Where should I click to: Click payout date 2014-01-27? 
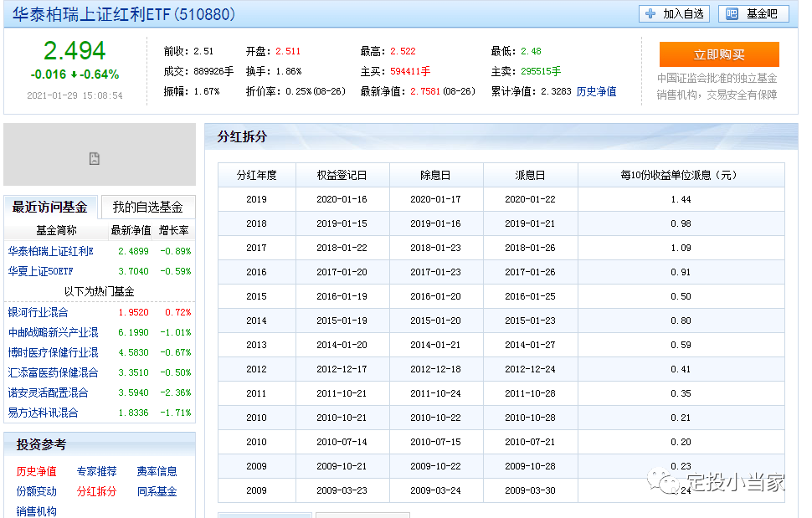click(x=530, y=345)
